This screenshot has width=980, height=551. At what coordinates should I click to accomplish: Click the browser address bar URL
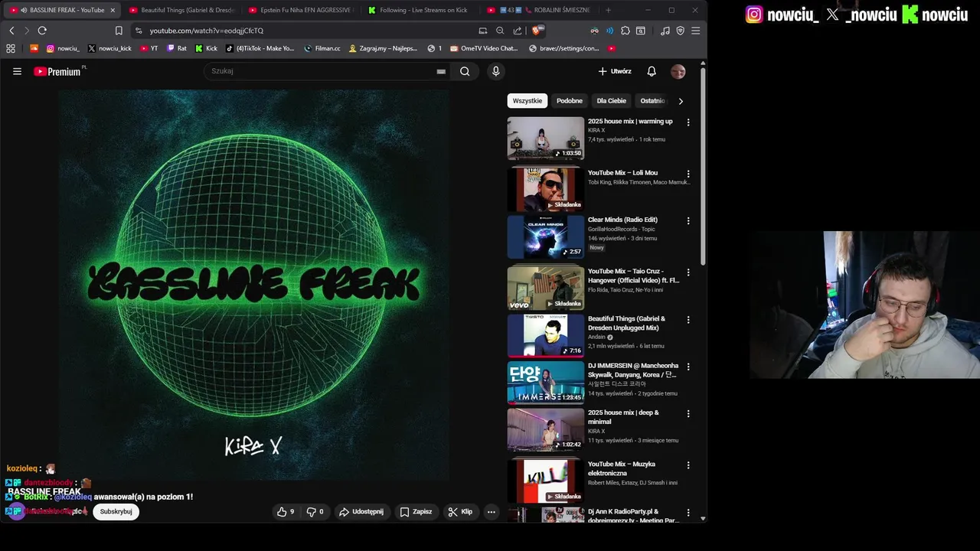tap(207, 31)
